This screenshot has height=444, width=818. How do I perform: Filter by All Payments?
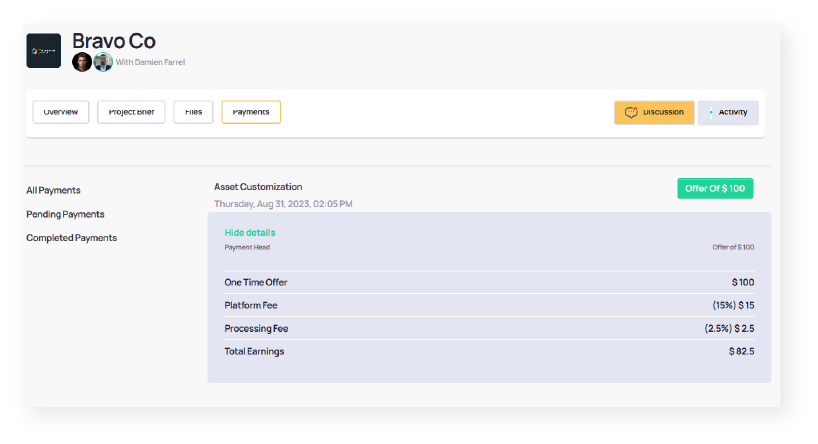point(54,190)
